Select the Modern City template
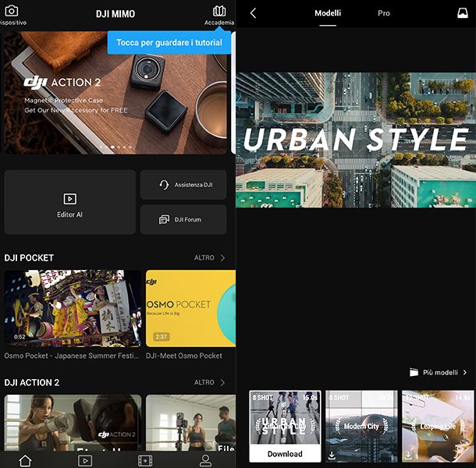 point(361,426)
